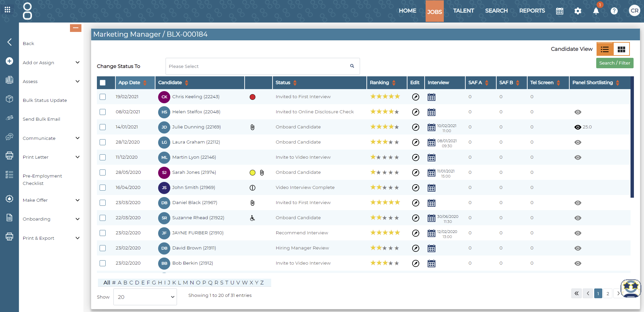Expand the Assess menu
The height and width of the screenshot is (312, 644).
[78, 81]
